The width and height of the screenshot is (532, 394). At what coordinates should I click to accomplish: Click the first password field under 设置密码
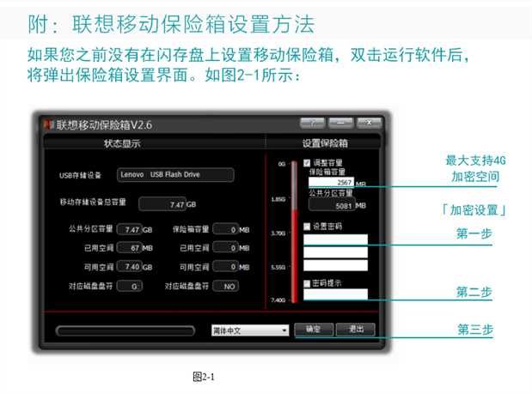pos(337,239)
